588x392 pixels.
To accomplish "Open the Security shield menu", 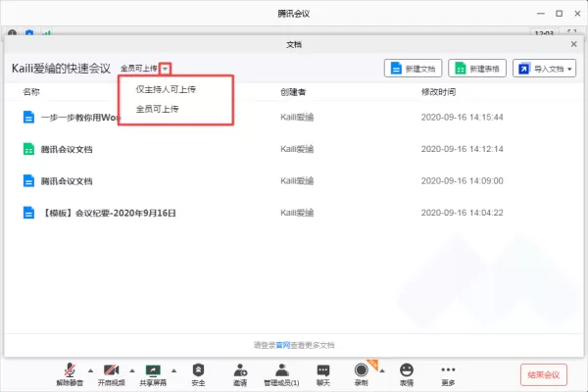I will coord(198,374).
